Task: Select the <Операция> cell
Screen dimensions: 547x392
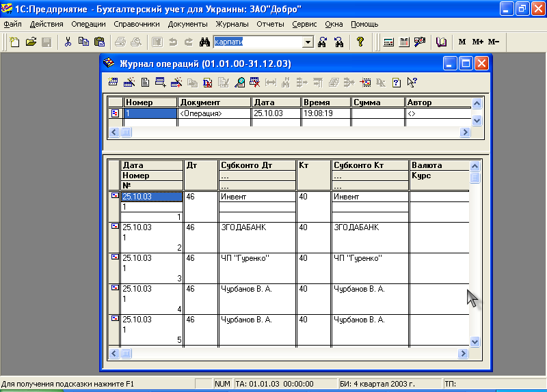Action: coord(214,113)
